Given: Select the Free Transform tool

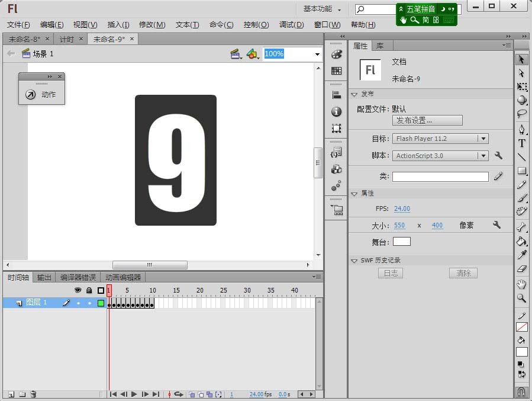Looking at the screenshot, I should click(x=522, y=86).
